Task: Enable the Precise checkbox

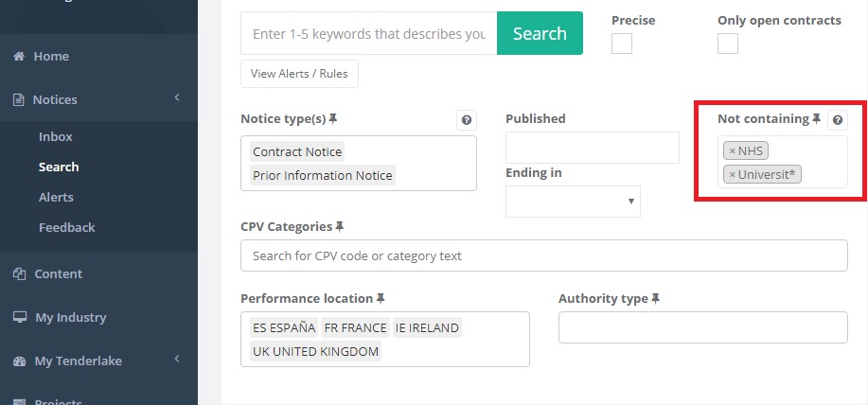Action: pyautogui.click(x=622, y=44)
